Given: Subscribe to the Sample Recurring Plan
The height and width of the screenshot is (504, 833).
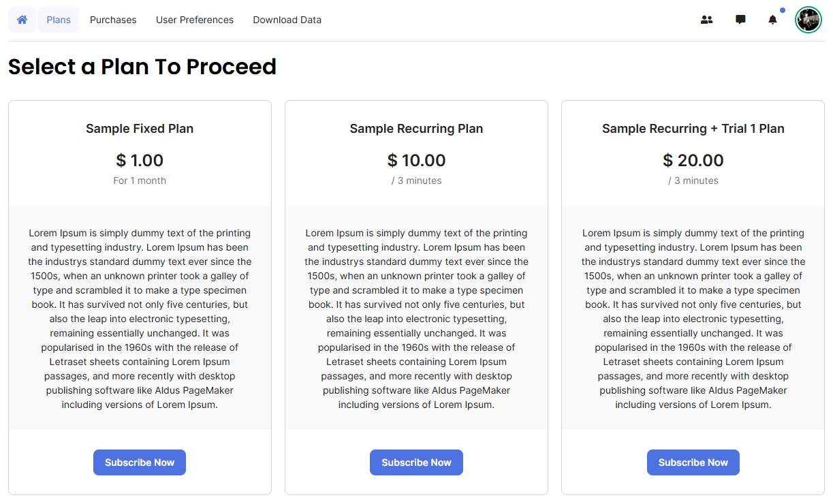Looking at the screenshot, I should coord(416,462).
